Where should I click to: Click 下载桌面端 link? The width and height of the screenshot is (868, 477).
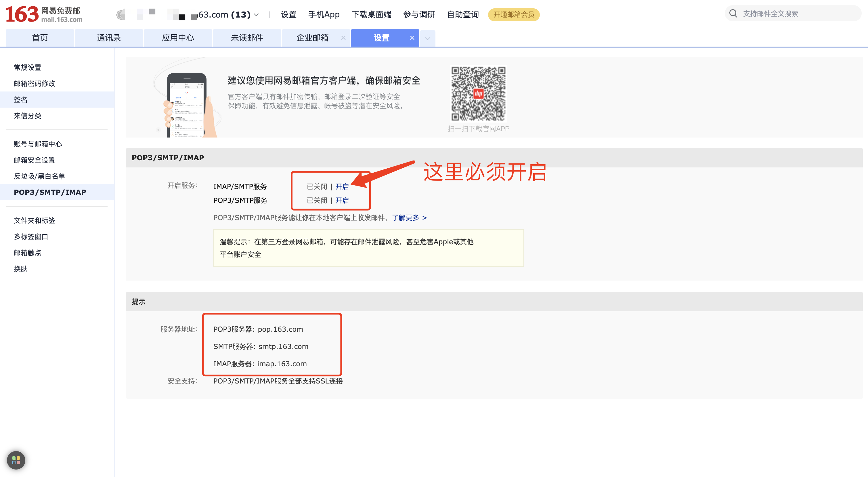[371, 14]
